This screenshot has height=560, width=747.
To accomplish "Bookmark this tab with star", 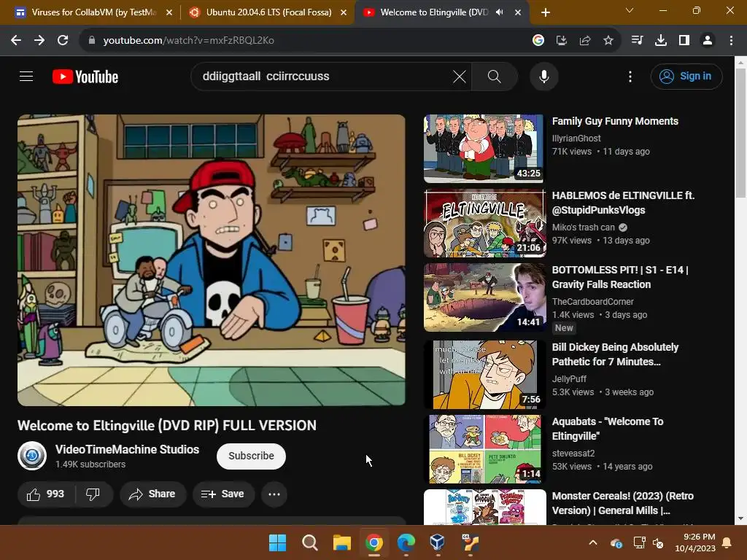I will 608,41.
